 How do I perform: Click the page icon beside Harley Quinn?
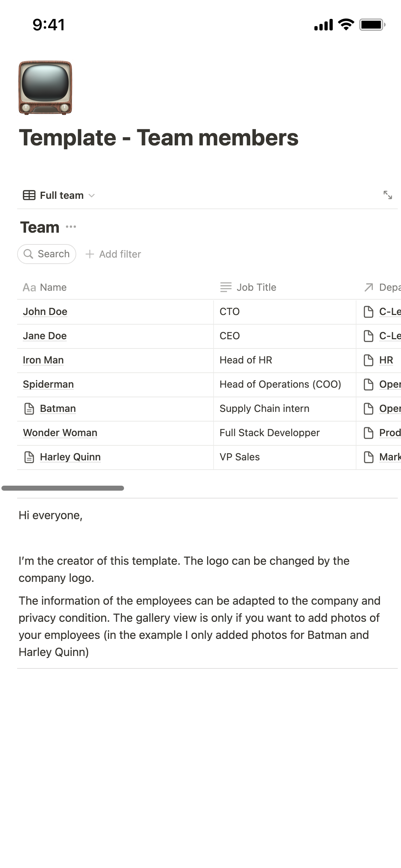click(29, 457)
